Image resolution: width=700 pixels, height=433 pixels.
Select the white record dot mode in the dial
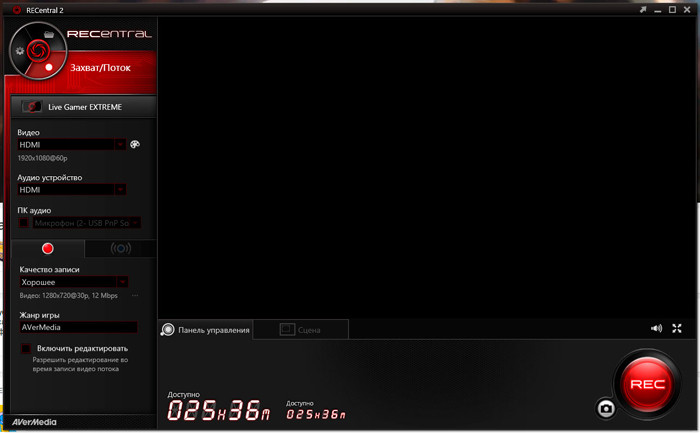[x=49, y=67]
